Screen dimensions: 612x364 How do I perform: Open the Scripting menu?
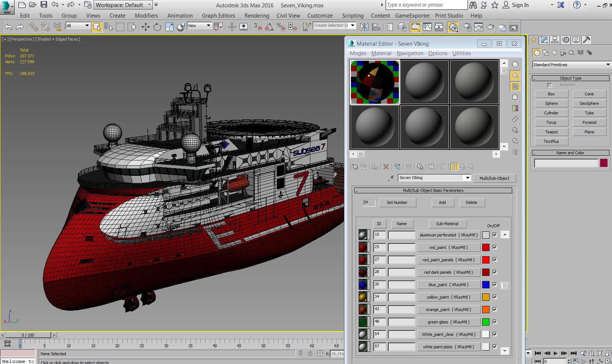click(x=353, y=16)
